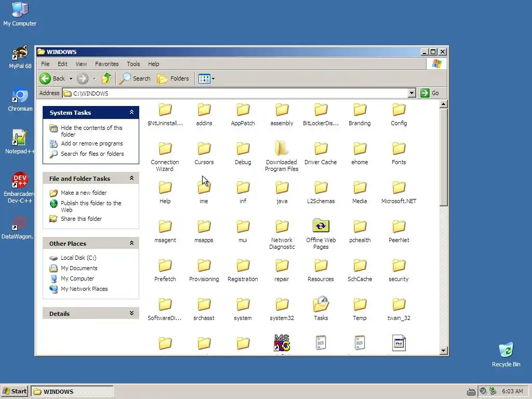The height and width of the screenshot is (399, 532).
Task: Open the Favorites menu
Action: click(x=107, y=64)
